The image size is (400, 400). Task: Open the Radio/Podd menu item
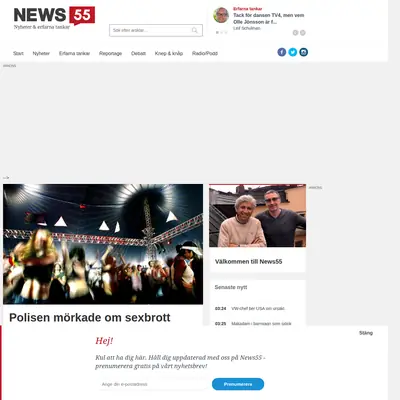205,53
